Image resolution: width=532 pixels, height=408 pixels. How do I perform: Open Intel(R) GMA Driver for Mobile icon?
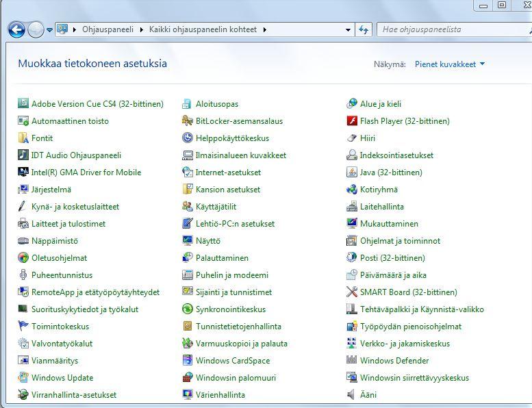(x=23, y=172)
